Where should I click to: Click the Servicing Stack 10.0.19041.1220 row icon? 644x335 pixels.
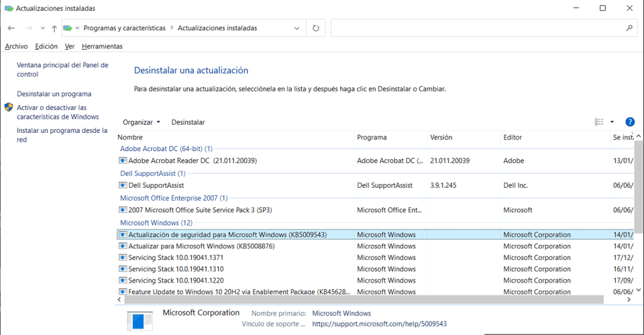pos(123,280)
